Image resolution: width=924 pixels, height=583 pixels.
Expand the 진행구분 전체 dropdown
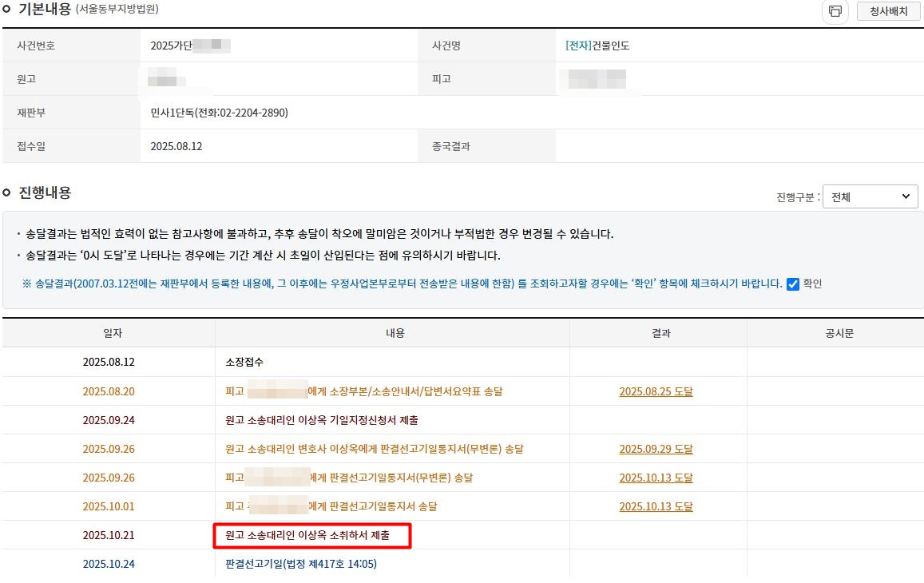click(x=870, y=196)
